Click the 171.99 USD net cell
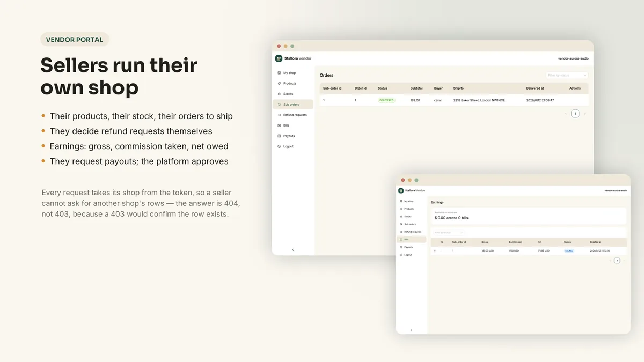The image size is (644, 362). click(x=544, y=250)
